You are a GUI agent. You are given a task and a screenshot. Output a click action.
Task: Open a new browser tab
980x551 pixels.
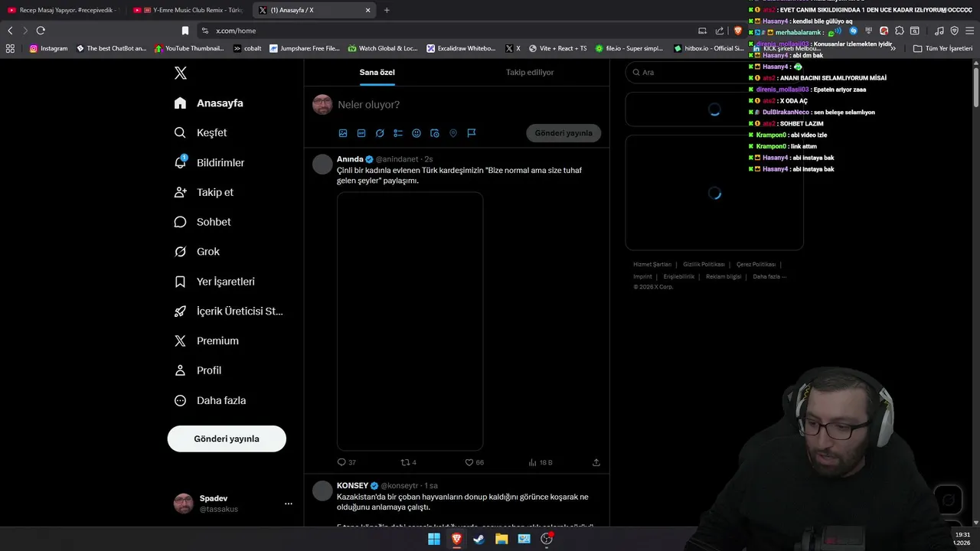coord(387,10)
